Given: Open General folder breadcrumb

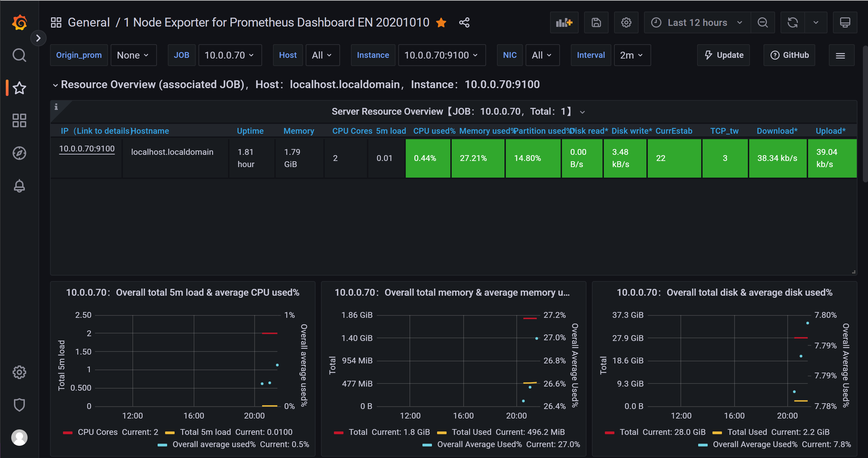Looking at the screenshot, I should 89,22.
